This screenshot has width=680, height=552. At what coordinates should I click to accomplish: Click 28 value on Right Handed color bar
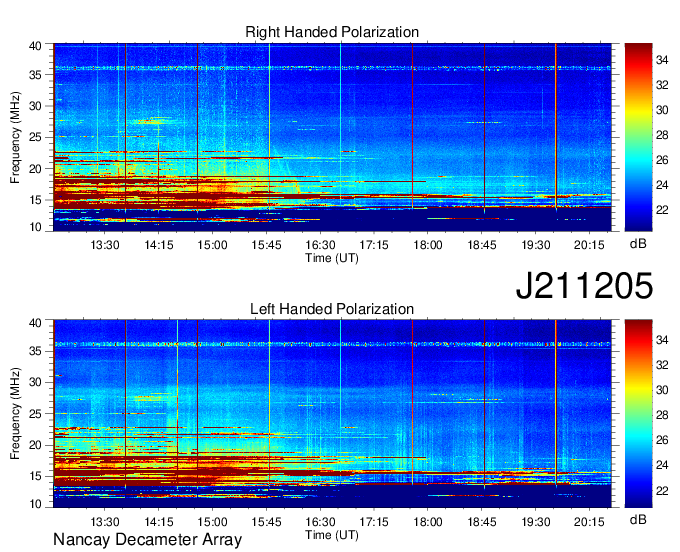[x=662, y=135]
